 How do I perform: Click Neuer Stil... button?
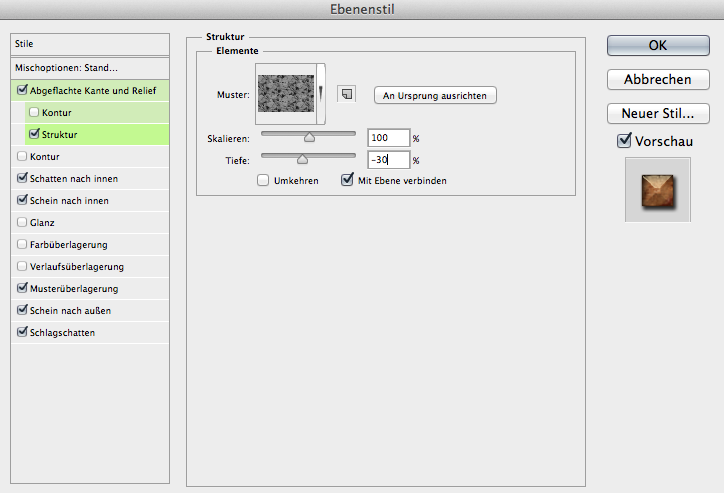pyautogui.click(x=658, y=114)
